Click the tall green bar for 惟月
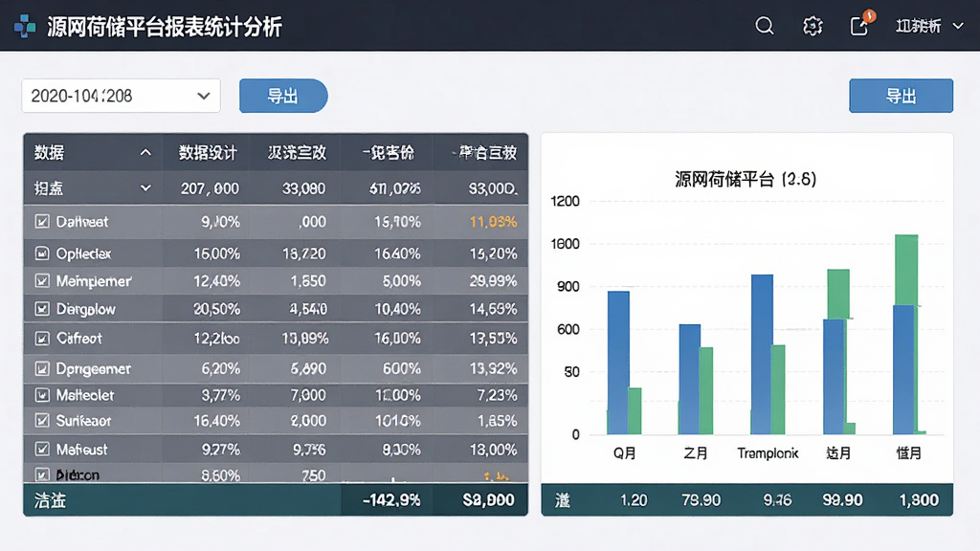Image resolution: width=980 pixels, height=551 pixels. tap(906, 270)
